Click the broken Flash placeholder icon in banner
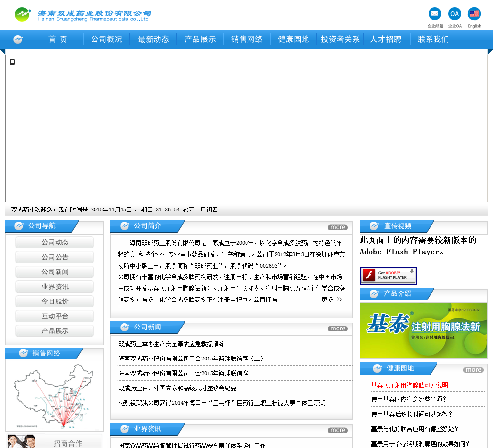This screenshot has width=493, height=448. point(12,62)
